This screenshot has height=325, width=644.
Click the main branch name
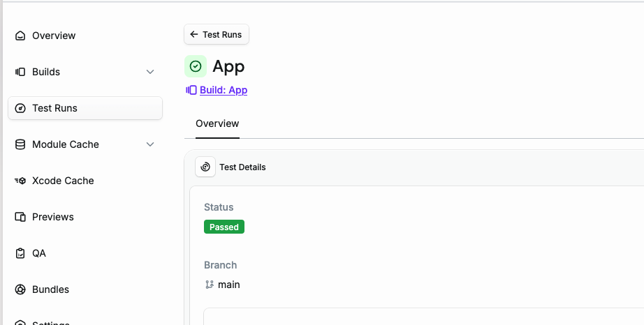point(229,285)
